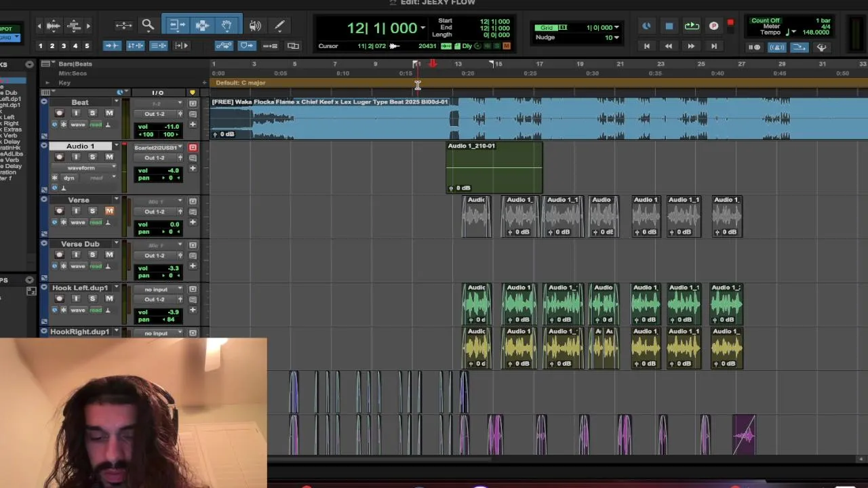Viewport: 868px width, 488px height.
Task: Click the Beat track vol field
Action: pyautogui.click(x=159, y=127)
